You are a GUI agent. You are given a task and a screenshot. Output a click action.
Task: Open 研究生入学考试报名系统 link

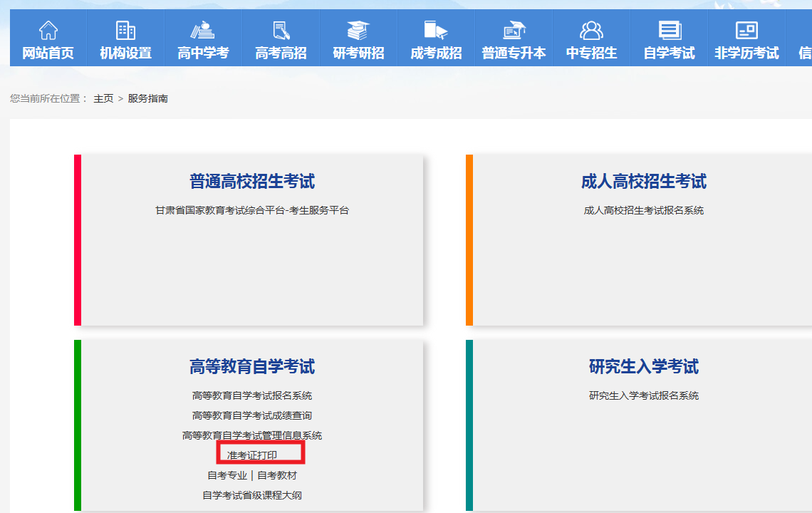tap(643, 395)
